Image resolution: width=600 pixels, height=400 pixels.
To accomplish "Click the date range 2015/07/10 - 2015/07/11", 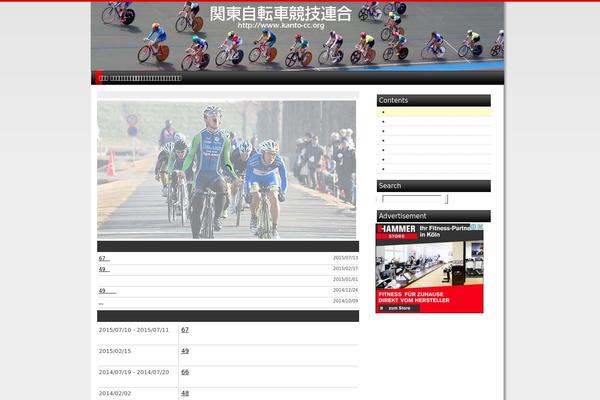I will pyautogui.click(x=134, y=330).
